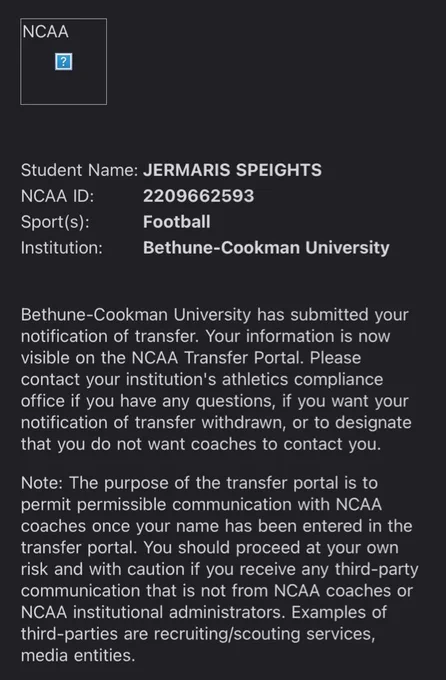Click the Sport(s) label
This screenshot has height=680, width=446.
click(x=55, y=222)
